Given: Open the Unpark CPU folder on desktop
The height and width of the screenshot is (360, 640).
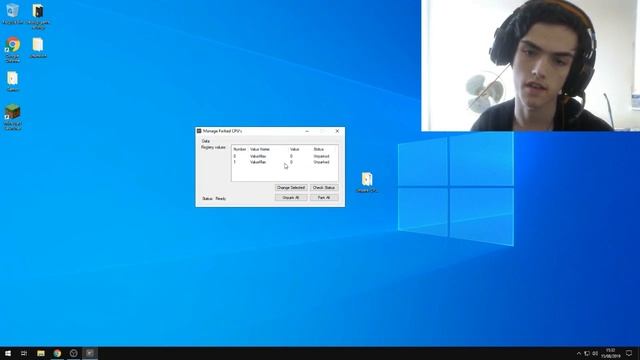Looking at the screenshot, I should coord(367,182).
